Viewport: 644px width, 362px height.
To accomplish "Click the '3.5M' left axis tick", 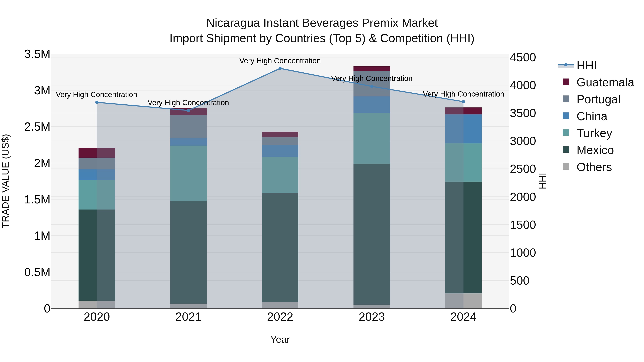I will point(37,54).
